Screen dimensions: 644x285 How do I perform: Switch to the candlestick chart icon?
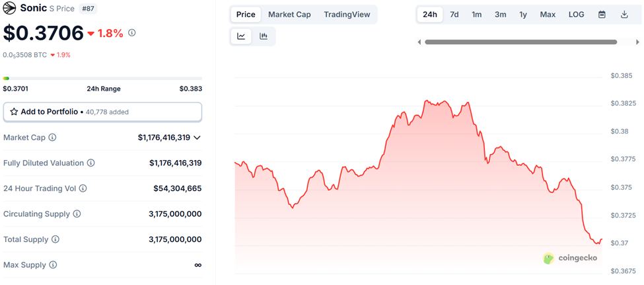point(264,36)
